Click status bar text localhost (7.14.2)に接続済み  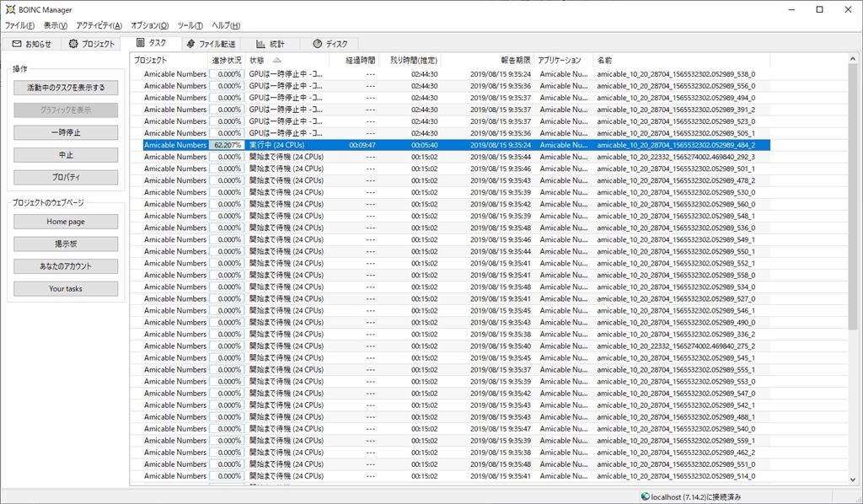pos(695,497)
